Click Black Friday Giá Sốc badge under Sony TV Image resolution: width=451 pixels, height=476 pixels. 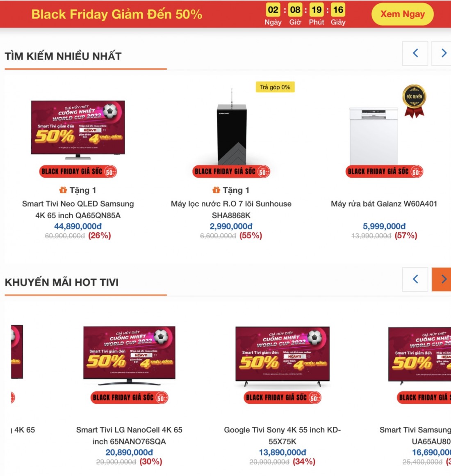point(282,397)
